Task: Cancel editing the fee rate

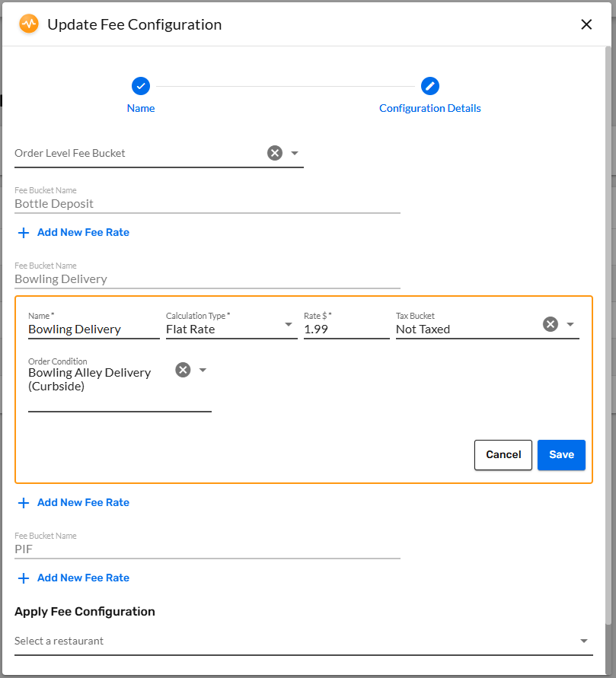Action: point(503,454)
